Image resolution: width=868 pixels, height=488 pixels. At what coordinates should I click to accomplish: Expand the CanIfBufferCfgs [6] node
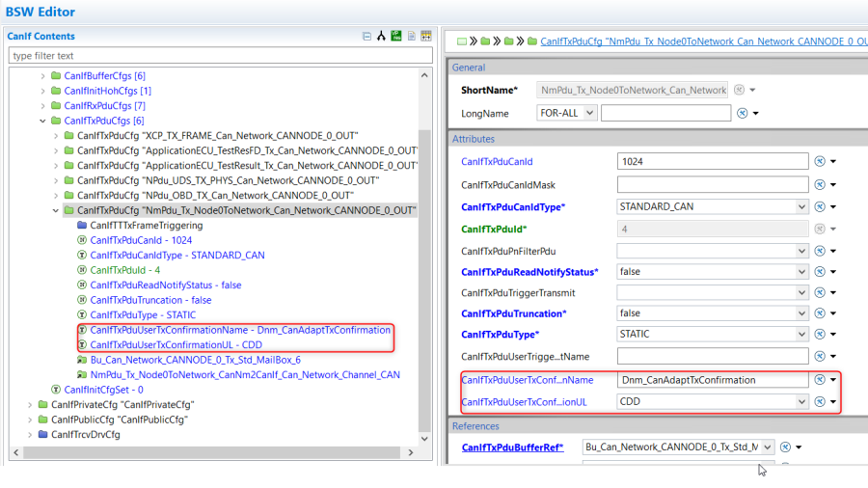[x=42, y=76]
